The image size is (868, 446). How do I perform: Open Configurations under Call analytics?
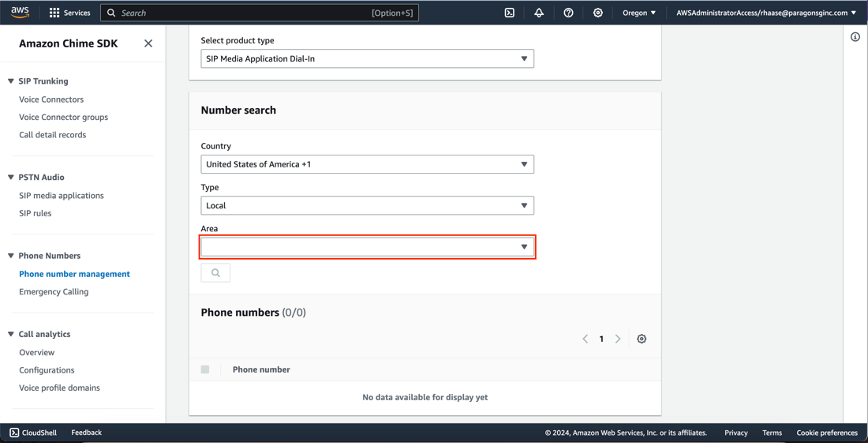click(x=47, y=370)
